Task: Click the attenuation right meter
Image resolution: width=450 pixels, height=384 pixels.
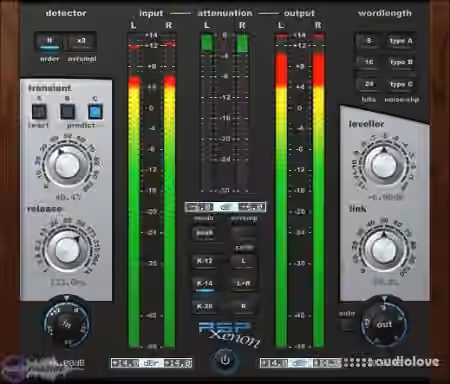Action: [x=242, y=113]
